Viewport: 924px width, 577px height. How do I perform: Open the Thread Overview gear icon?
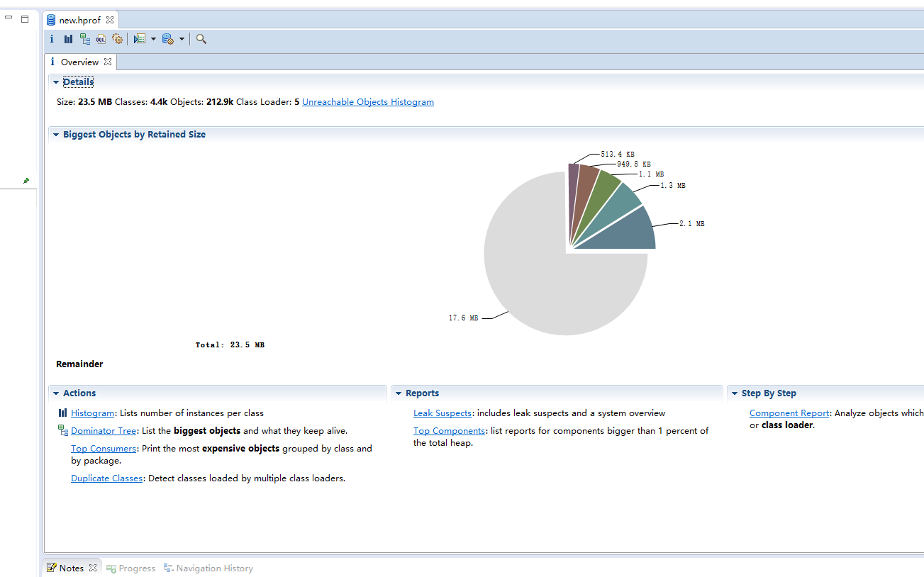click(x=117, y=39)
